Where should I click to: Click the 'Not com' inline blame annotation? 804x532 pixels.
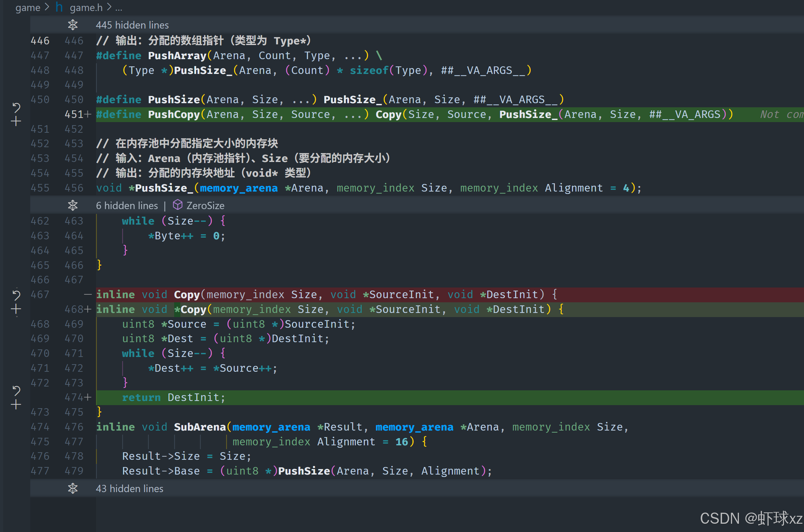[781, 114]
